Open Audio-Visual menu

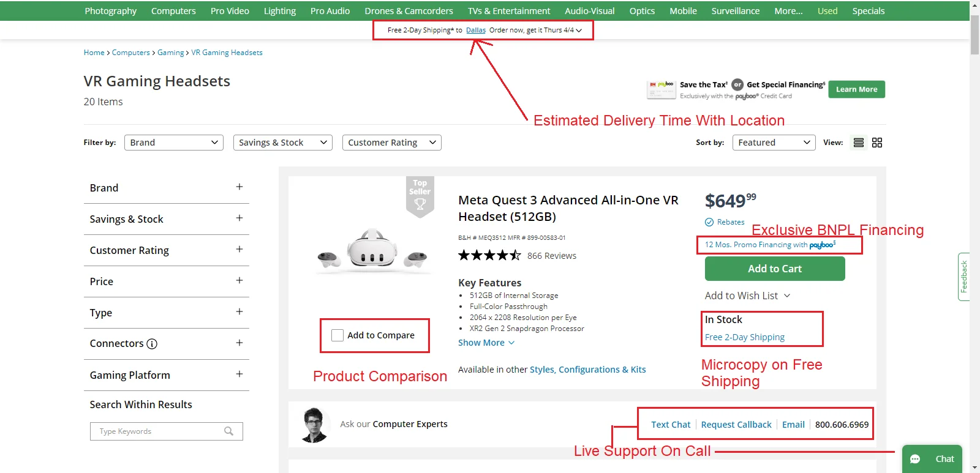[590, 11]
